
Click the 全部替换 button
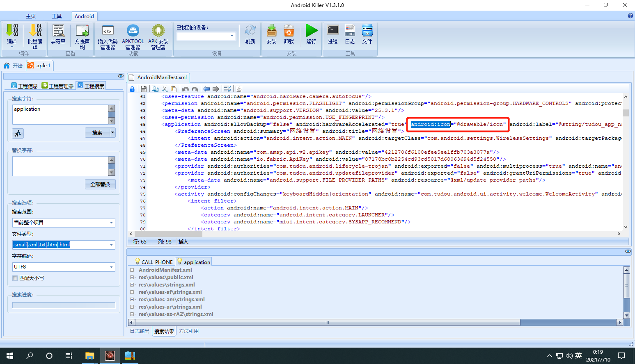(x=100, y=184)
